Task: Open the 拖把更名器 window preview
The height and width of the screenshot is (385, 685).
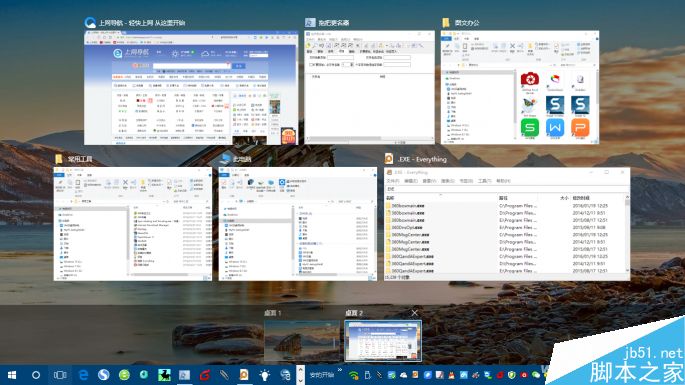Action: [x=369, y=87]
